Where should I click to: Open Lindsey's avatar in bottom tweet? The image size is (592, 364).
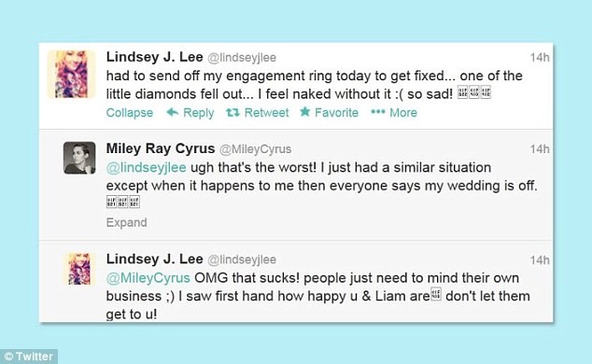(79, 269)
